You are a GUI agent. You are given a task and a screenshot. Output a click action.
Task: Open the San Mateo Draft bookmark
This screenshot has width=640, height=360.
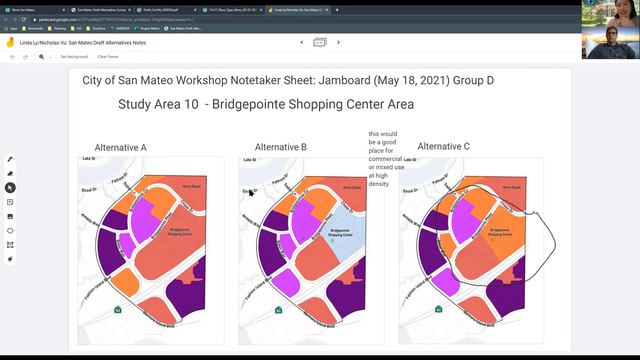pyautogui.click(x=183, y=29)
